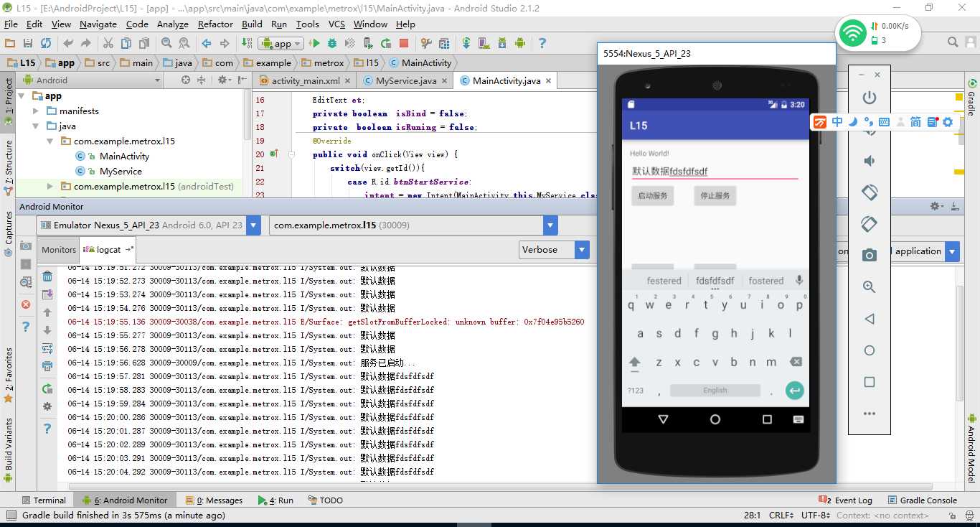Click the Synchronize icon in toolbar

pyautogui.click(x=46, y=43)
